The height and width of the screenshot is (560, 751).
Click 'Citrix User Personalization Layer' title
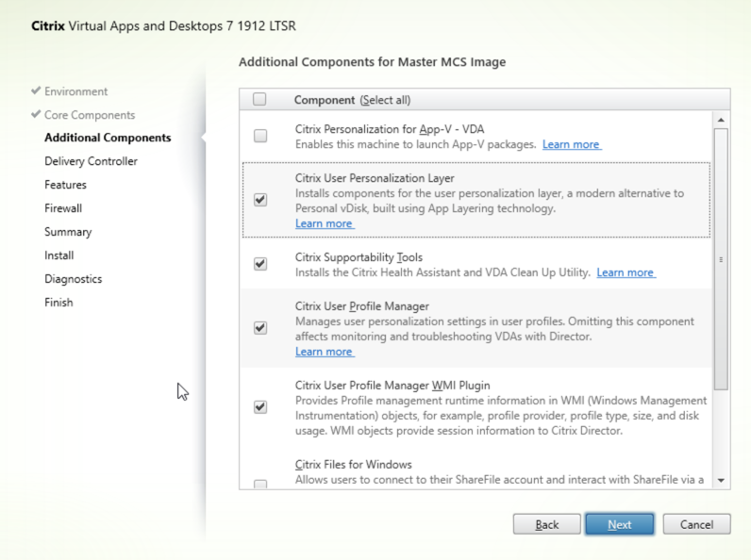pos(375,178)
